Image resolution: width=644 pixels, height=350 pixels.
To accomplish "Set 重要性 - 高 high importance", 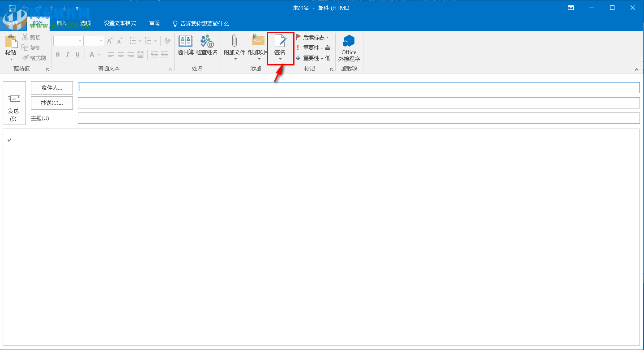I will [313, 48].
